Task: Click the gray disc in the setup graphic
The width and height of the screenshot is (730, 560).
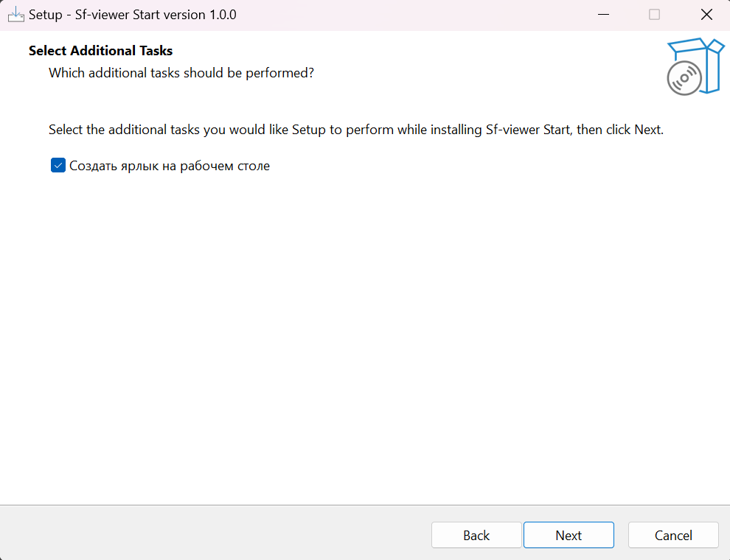Action: tap(684, 78)
